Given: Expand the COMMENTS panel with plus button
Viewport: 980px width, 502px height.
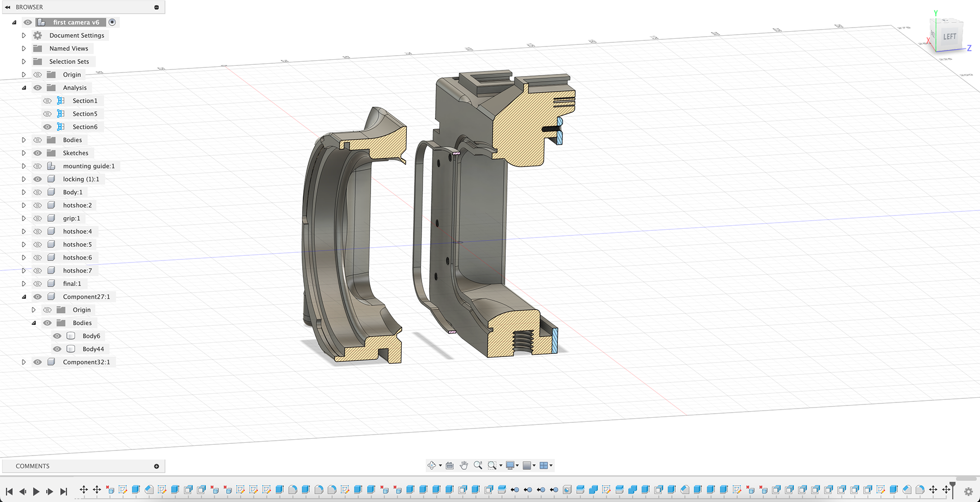Looking at the screenshot, I should pos(156,466).
